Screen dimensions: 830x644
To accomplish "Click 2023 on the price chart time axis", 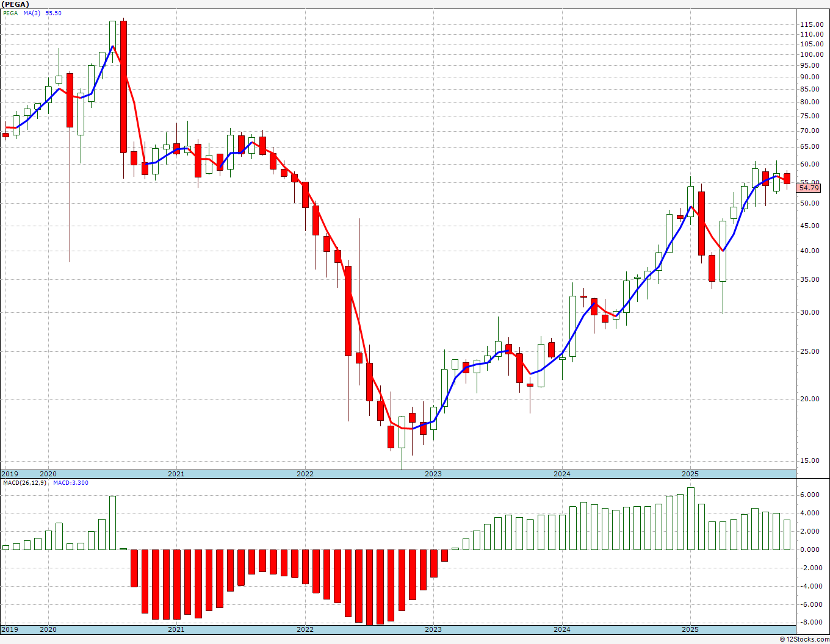I will point(433,474).
